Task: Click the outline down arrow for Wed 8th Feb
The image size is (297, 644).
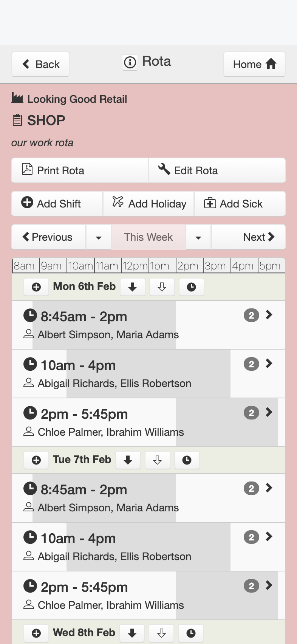Action: [x=161, y=633]
